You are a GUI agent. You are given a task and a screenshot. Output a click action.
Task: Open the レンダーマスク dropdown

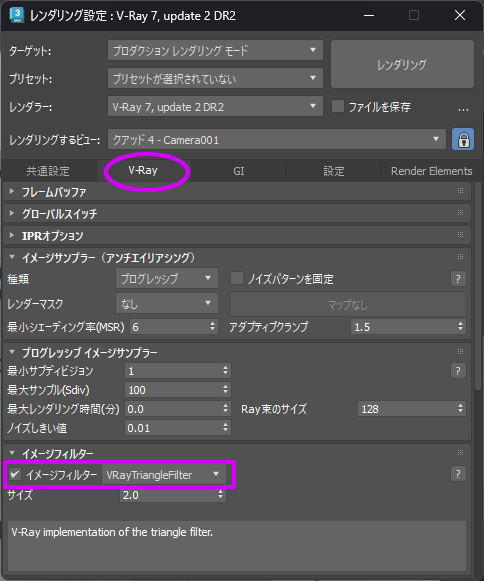point(167,303)
